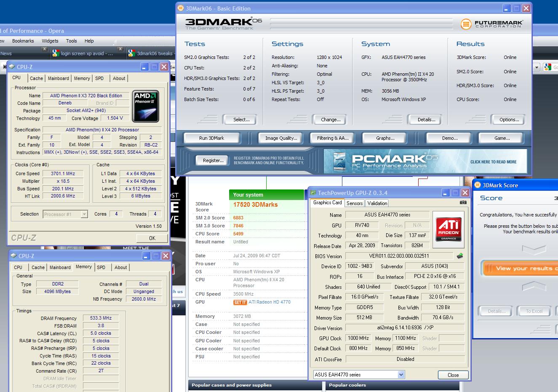Screen dimensions: 558x392
Task: Click the 17520 3DMarks score text
Action: pos(256,205)
